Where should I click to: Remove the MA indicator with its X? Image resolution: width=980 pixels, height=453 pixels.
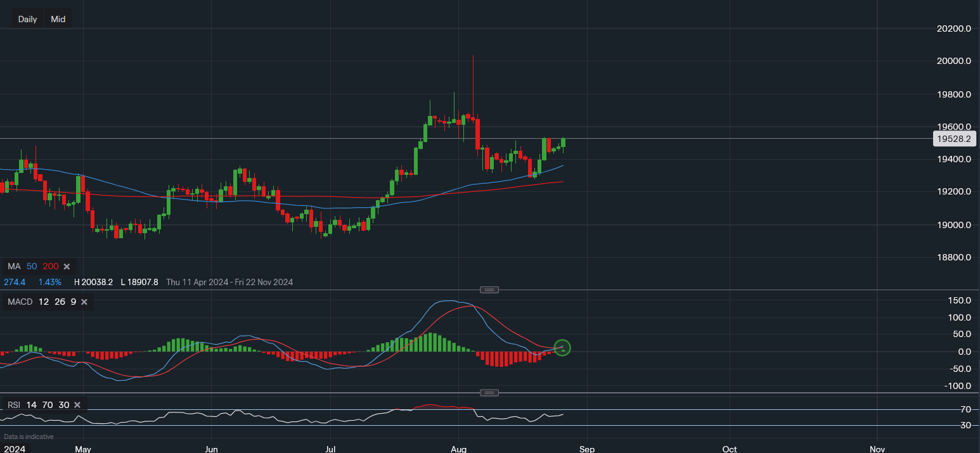67,266
